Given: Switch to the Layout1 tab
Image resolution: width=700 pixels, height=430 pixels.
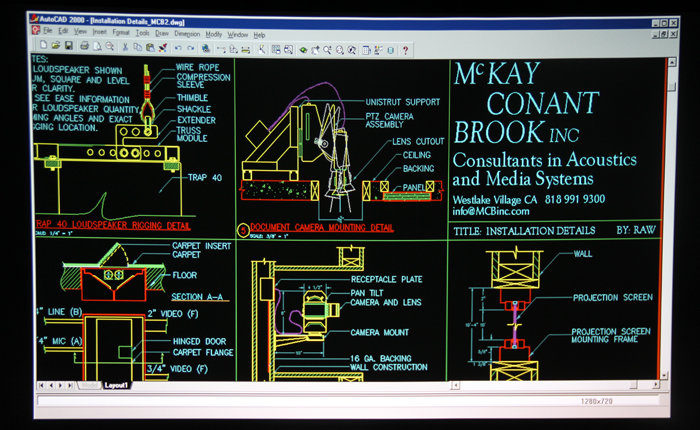Looking at the screenshot, I should pyautogui.click(x=117, y=385).
